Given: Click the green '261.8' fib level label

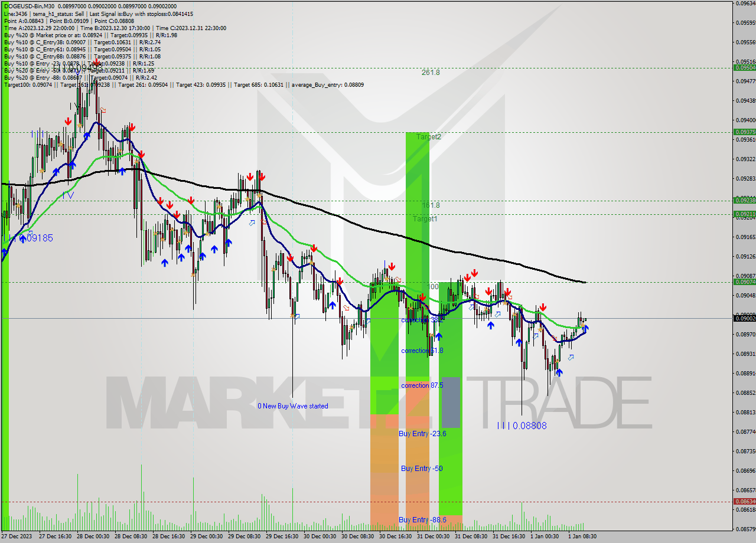Looking at the screenshot, I should (431, 72).
